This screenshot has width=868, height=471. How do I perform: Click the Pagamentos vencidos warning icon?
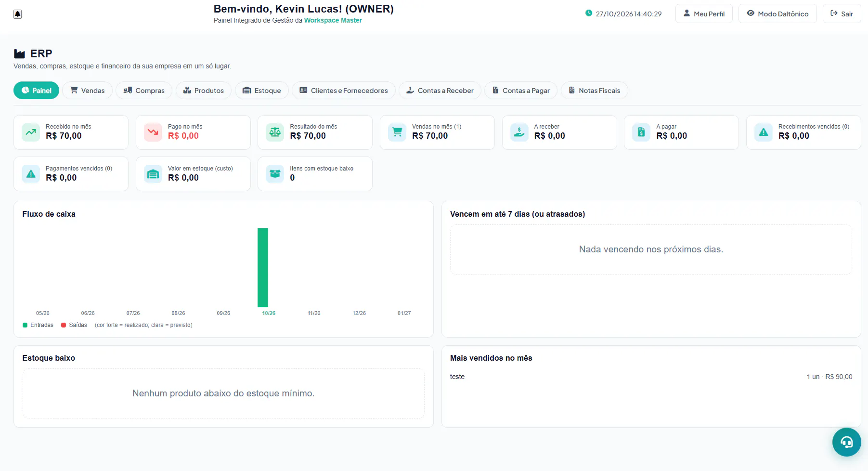point(31,174)
